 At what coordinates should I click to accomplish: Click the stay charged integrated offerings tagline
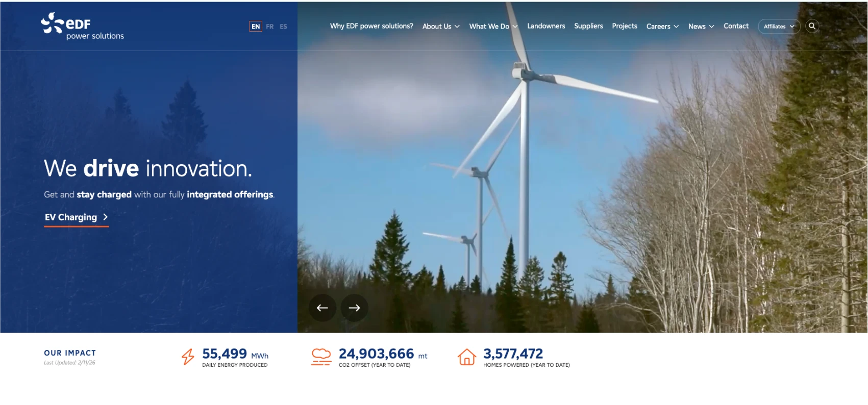coord(159,195)
